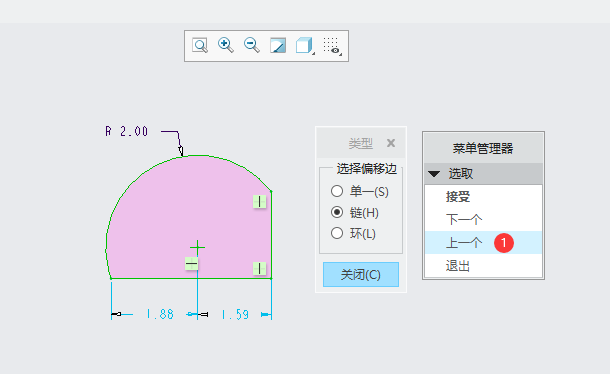Click the upper vertical constraint symbol
This screenshot has width=610, height=374.
coord(259,202)
